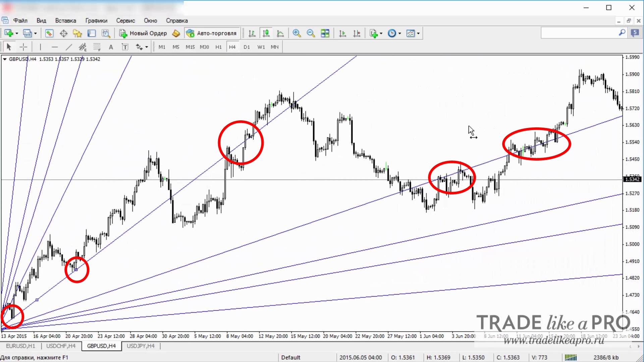
Task: Expand the chart templates dropdown arrow
Action: click(418, 33)
